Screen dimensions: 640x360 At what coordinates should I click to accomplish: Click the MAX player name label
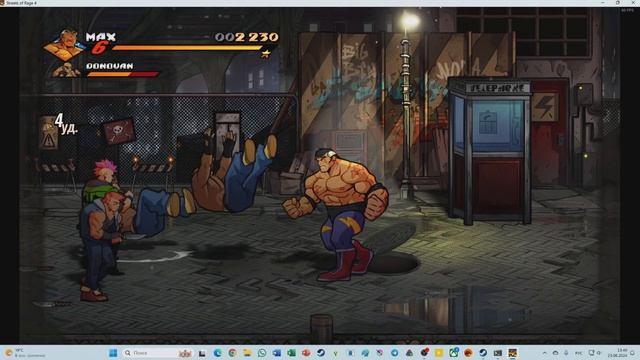(x=101, y=37)
